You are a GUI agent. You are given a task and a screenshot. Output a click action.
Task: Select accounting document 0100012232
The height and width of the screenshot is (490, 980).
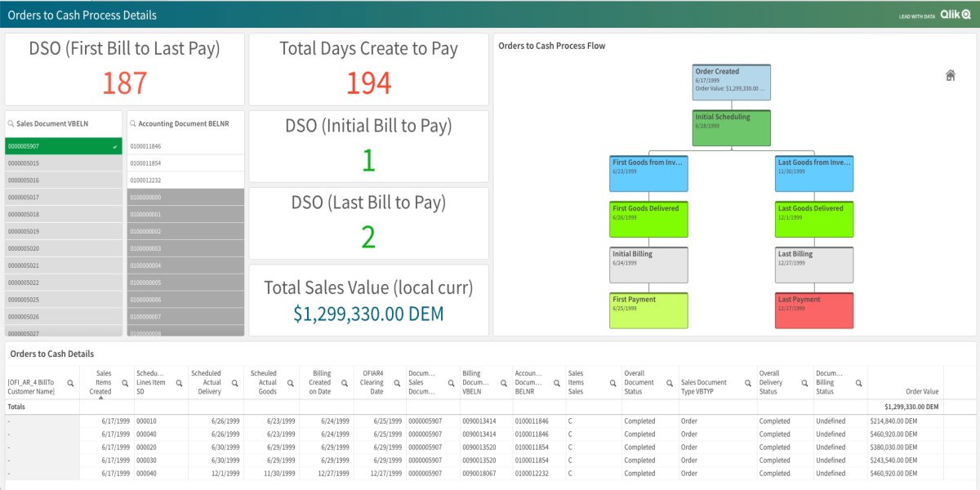click(x=185, y=180)
